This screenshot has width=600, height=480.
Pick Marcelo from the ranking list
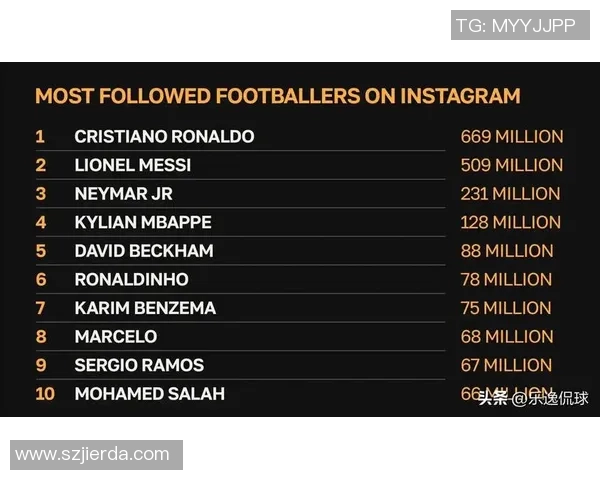click(115, 337)
